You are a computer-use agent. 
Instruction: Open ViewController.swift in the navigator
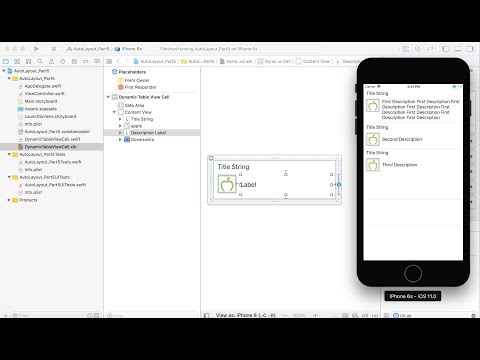pos(44,94)
